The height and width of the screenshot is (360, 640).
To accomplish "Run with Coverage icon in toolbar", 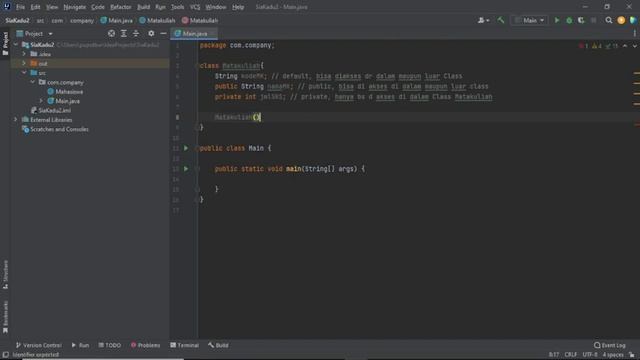I will tap(581, 20).
